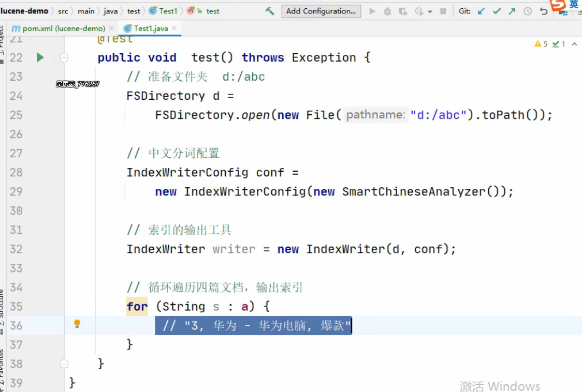Click the Profiler run icon
Image resolution: width=582 pixels, height=392 pixels.
(419, 11)
